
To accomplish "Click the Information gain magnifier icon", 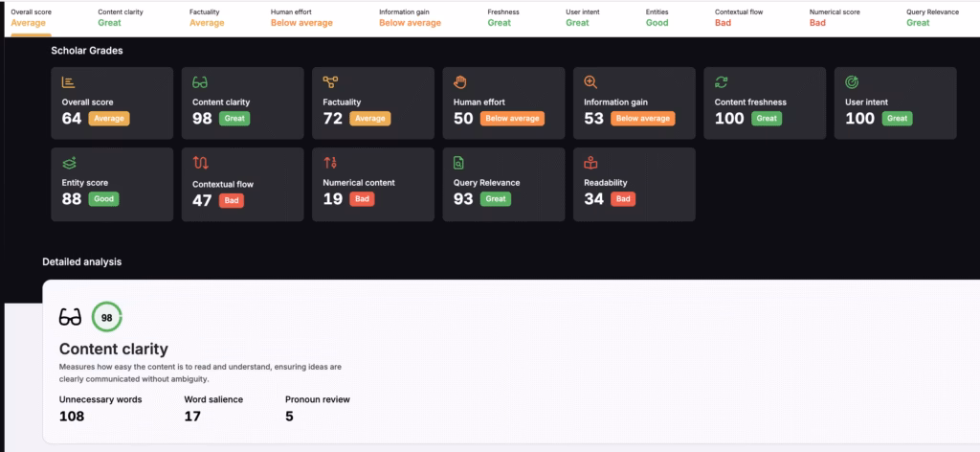I will click(x=590, y=82).
